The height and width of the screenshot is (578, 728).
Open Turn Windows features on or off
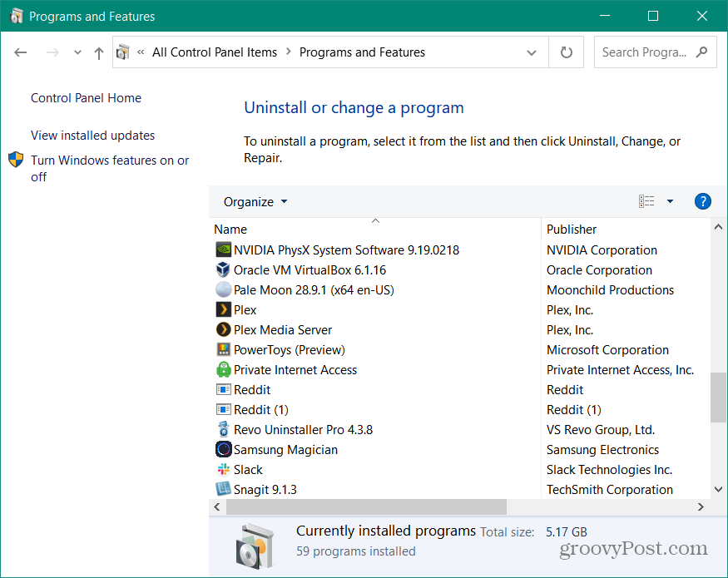[110, 168]
